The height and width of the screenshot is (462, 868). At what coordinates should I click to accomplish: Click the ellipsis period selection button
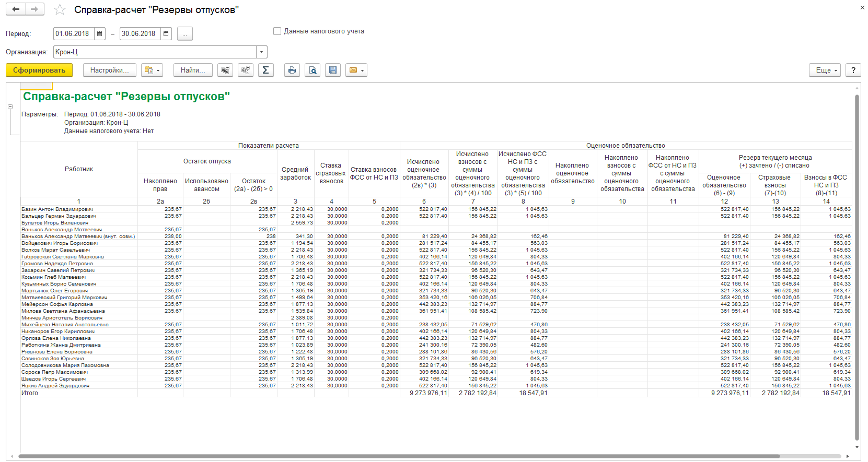[x=185, y=34]
